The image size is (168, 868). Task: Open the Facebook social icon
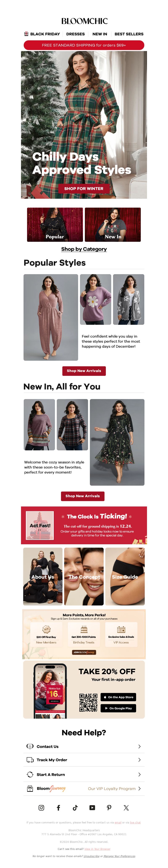coord(58,808)
